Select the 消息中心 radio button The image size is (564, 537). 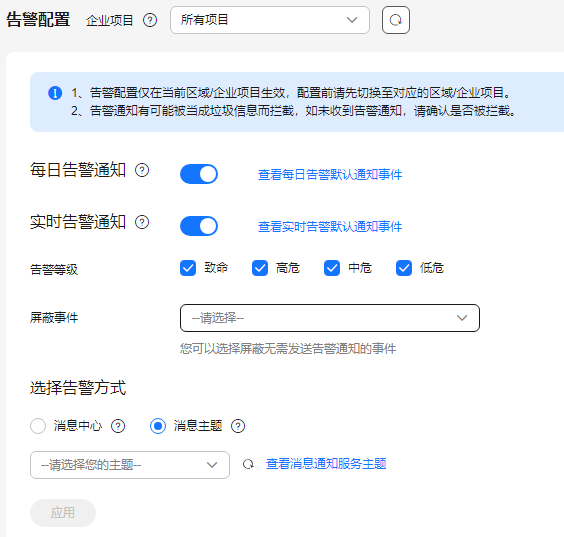(38, 426)
